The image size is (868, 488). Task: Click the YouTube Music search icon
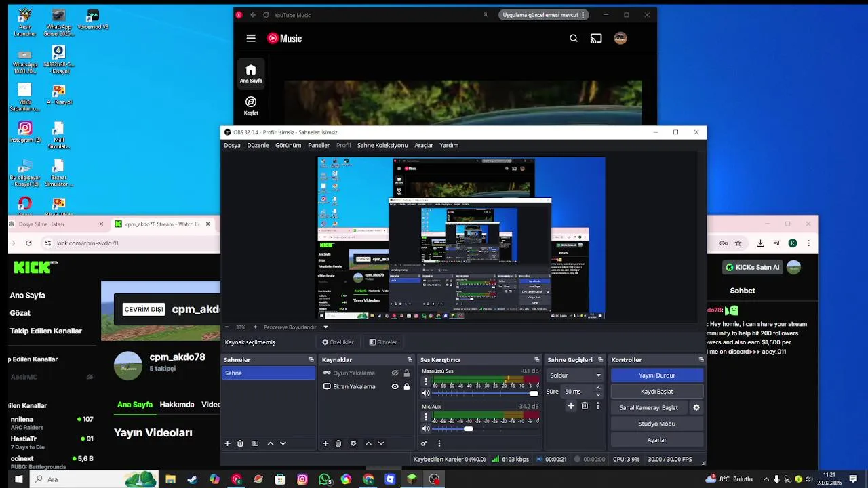point(574,39)
